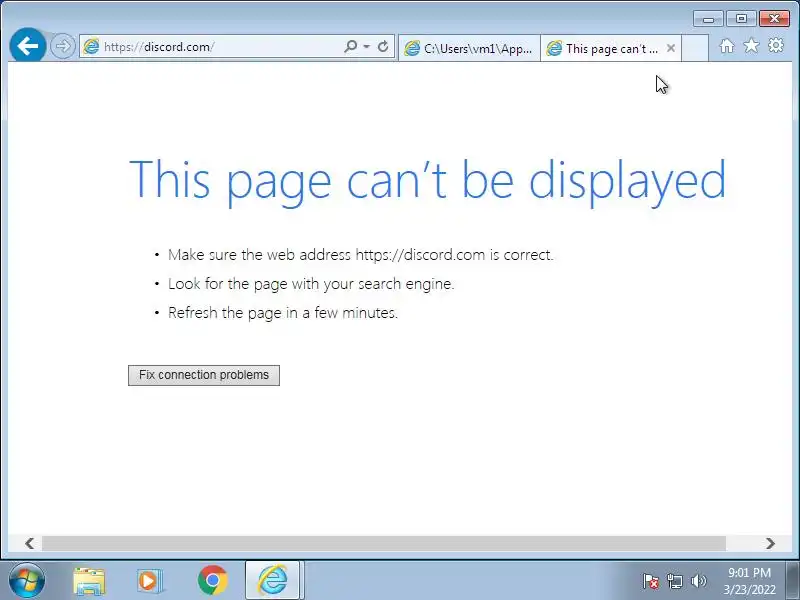
Task: Click the forward navigation arrow
Action: point(63,46)
